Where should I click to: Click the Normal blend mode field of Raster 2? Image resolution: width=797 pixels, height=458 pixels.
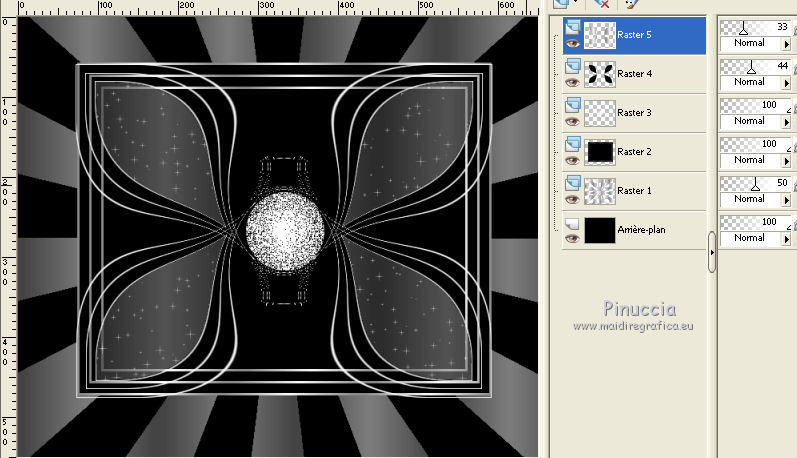coord(751,160)
